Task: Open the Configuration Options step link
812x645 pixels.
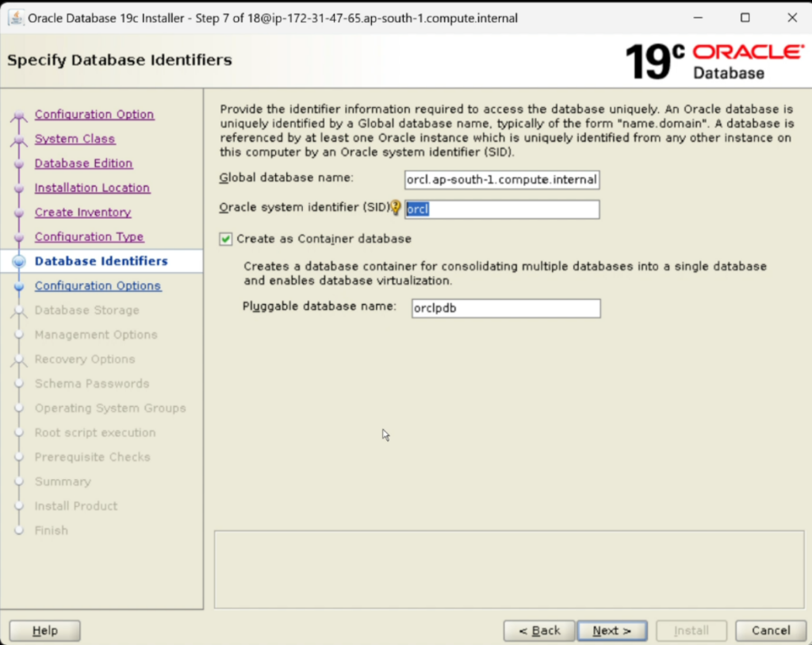Action: tap(98, 286)
